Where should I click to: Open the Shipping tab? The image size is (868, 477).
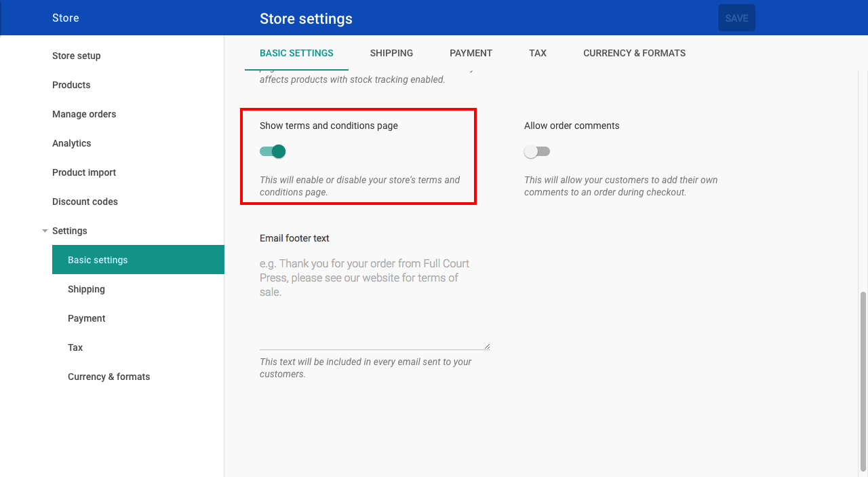point(391,53)
